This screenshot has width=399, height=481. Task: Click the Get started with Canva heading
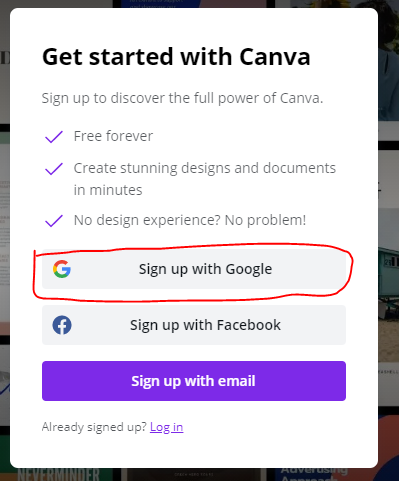[176, 57]
